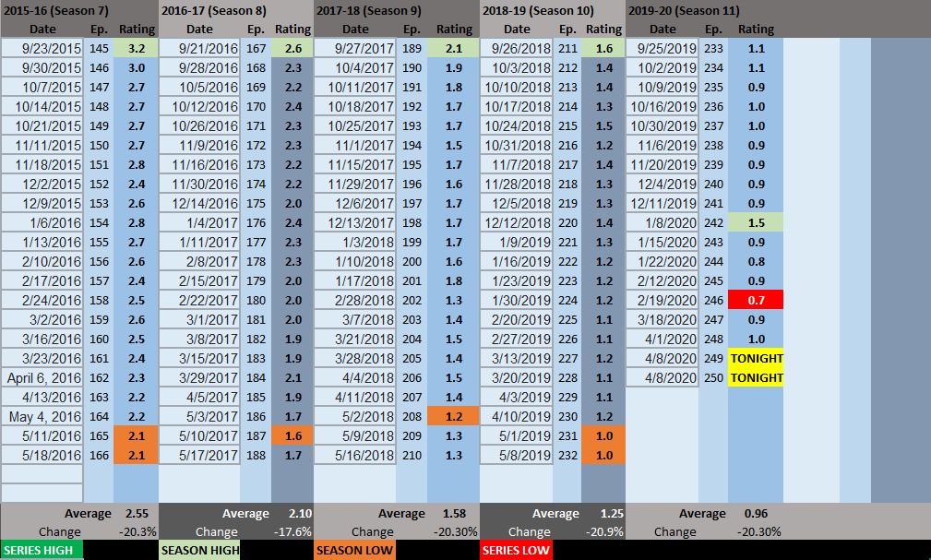Screen dimensions: 931x560
Task: Click the Season 10 Change value -20.9%
Action: (x=606, y=532)
